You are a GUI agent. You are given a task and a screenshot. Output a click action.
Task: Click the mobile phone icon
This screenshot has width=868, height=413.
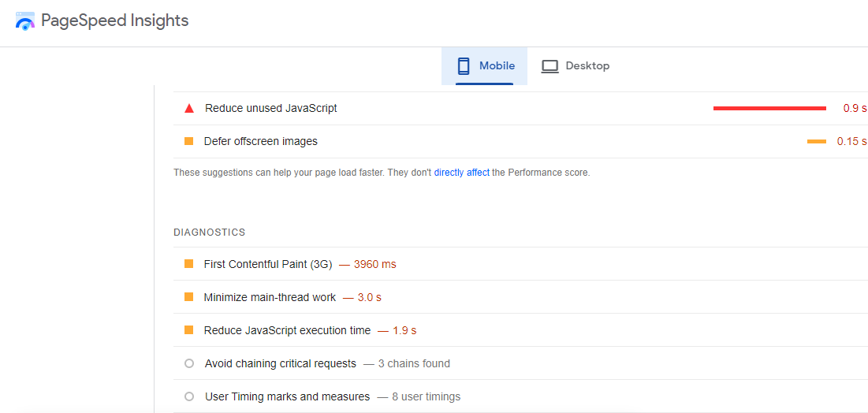click(464, 66)
